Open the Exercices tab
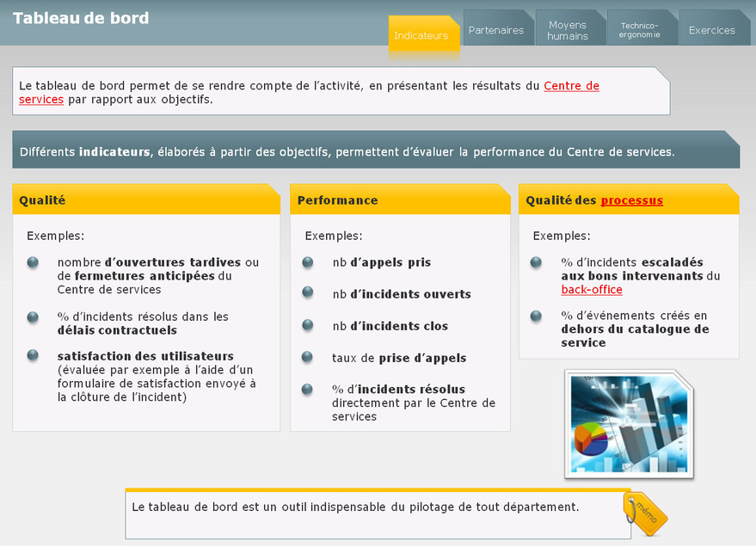Screen dimensions: 756x547 (x=712, y=30)
